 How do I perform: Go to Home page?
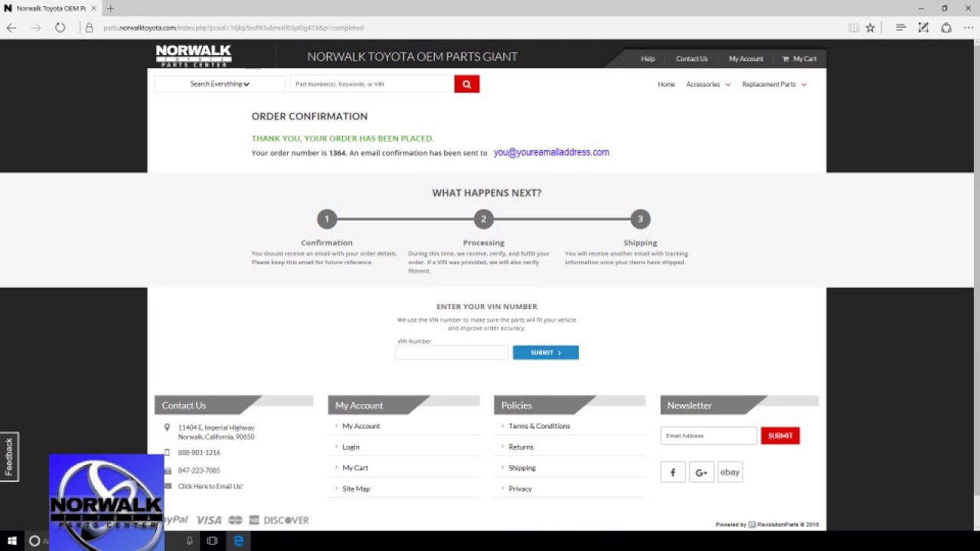(x=666, y=84)
